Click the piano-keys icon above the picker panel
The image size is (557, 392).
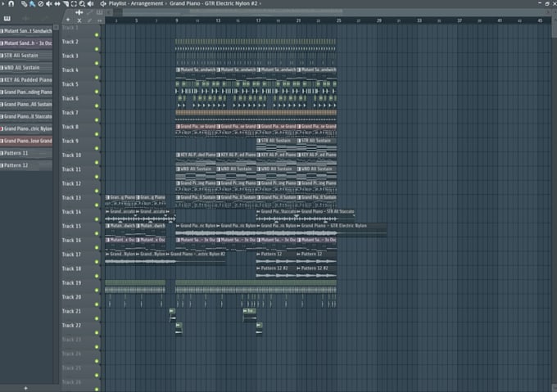(7, 19)
